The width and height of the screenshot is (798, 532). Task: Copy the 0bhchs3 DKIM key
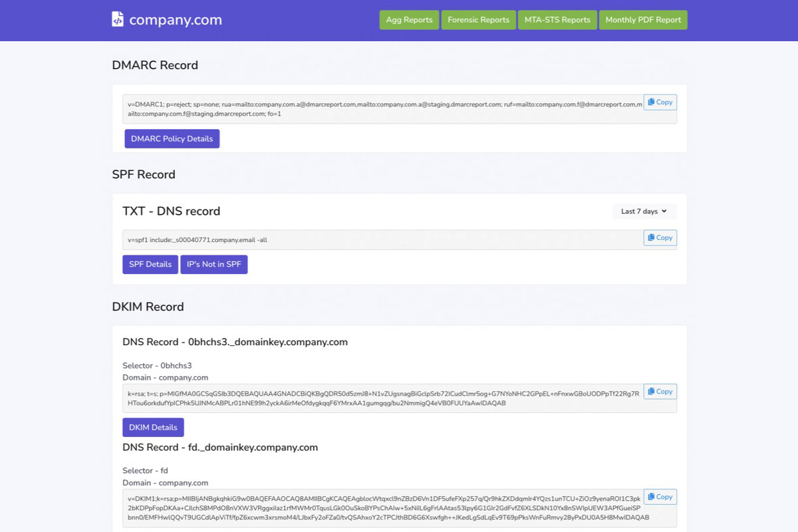(x=660, y=391)
